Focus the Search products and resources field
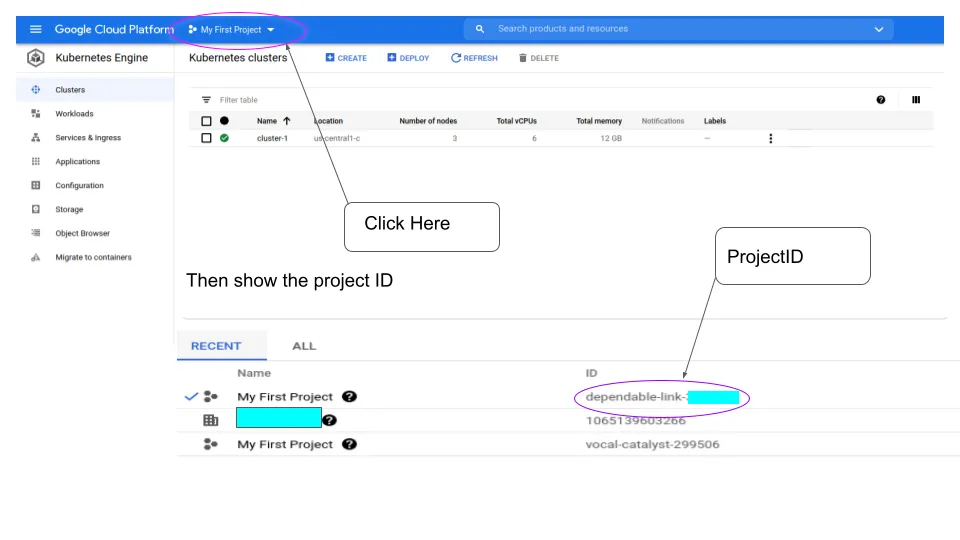The height and width of the screenshot is (540, 960). point(680,29)
